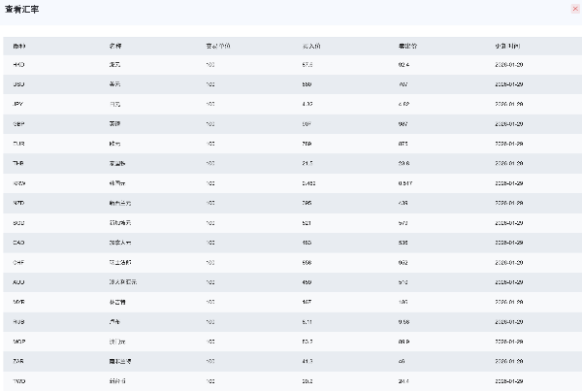Viewport: 582px width, 392px height.
Task: Select the NZD currency code cell
Action: point(18,203)
